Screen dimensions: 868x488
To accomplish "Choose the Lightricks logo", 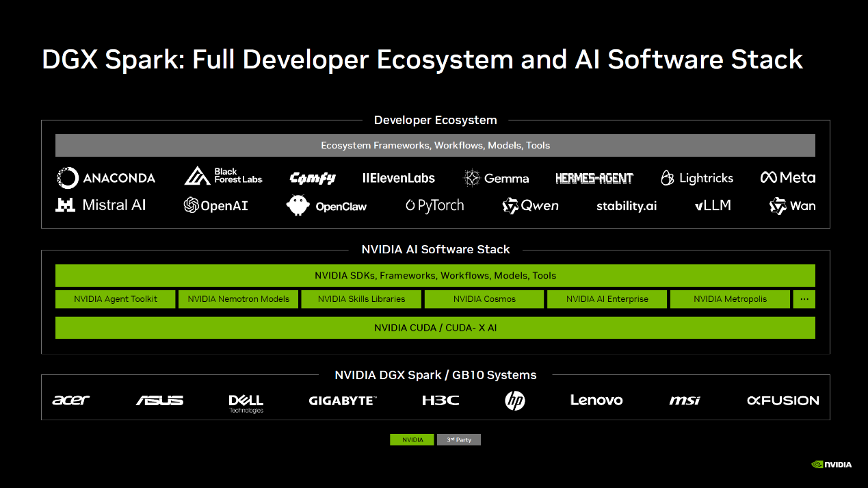I will 697,178.
